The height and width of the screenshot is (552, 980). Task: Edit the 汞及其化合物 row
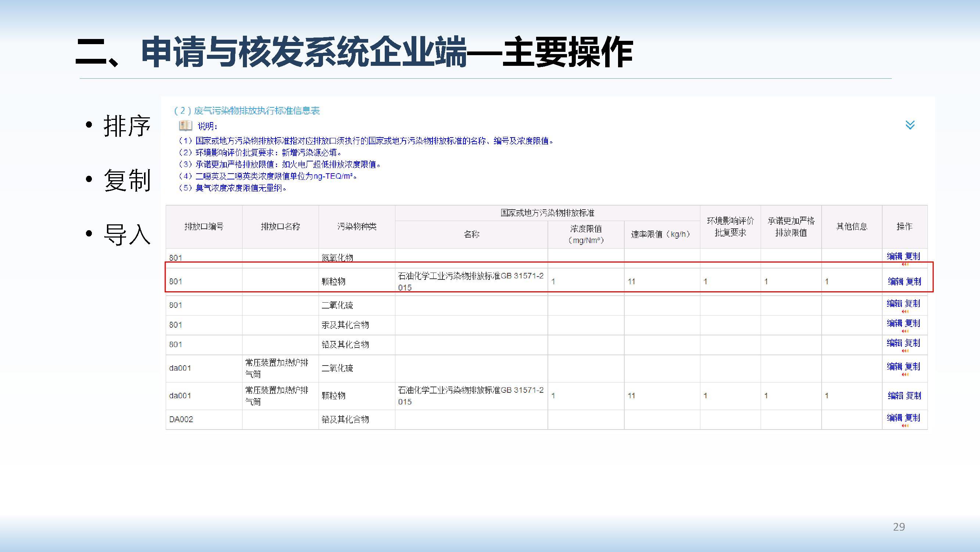click(x=894, y=323)
